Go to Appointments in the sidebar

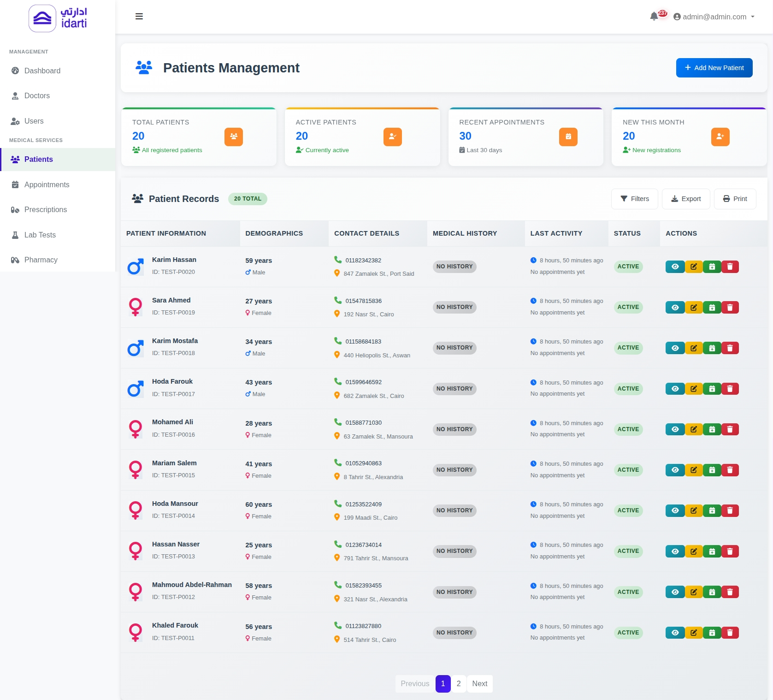click(x=47, y=184)
